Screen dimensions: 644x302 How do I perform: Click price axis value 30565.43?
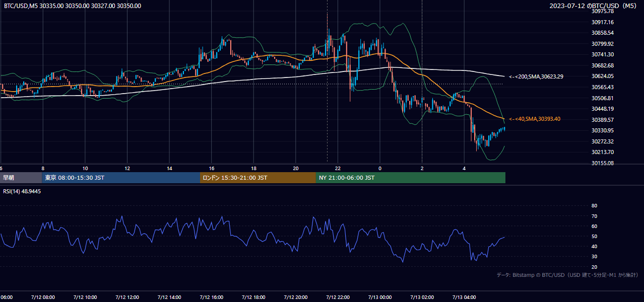click(603, 87)
